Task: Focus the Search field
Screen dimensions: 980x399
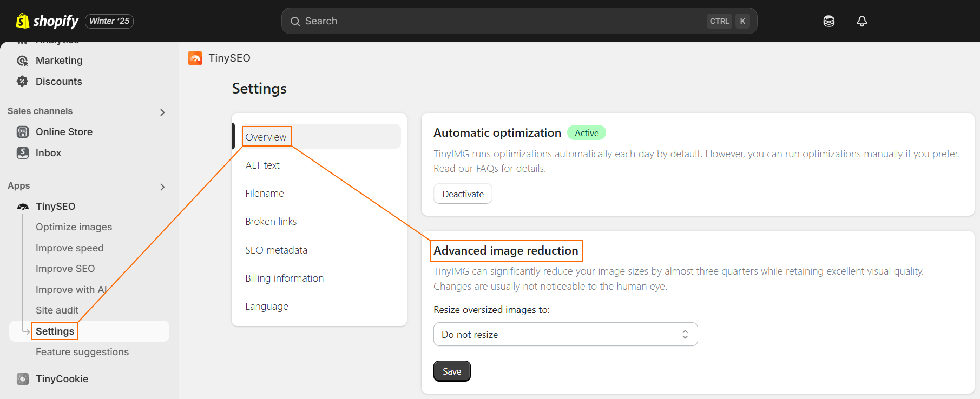Action: tap(519, 21)
